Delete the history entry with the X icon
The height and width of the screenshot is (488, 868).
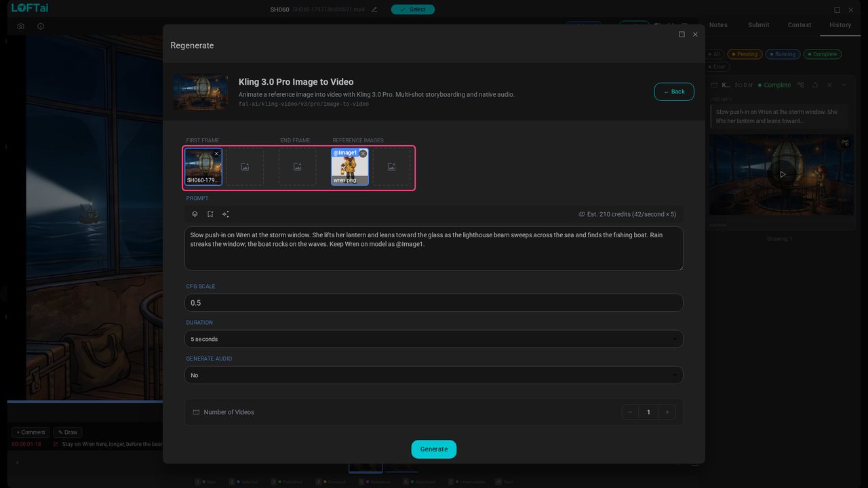pos(829,85)
